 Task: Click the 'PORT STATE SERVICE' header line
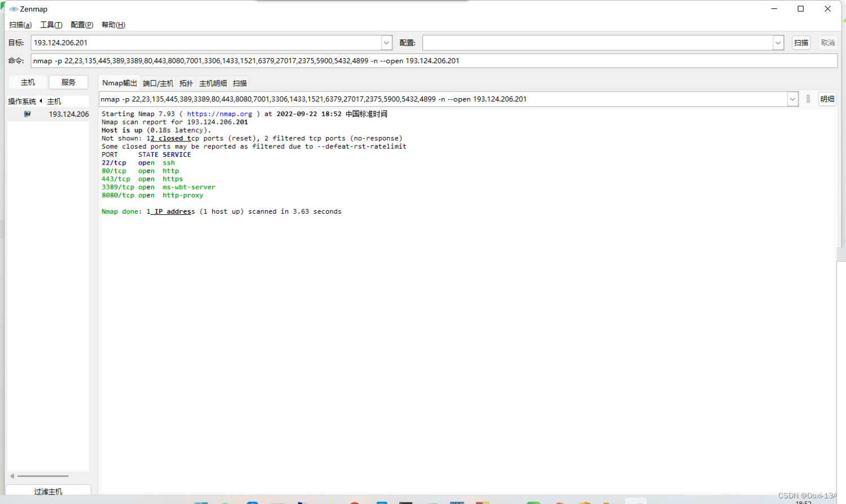(146, 154)
